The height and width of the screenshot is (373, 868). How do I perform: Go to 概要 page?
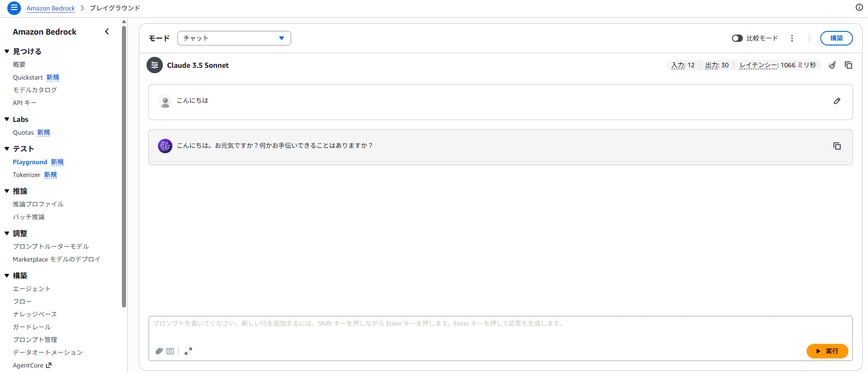pos(19,65)
